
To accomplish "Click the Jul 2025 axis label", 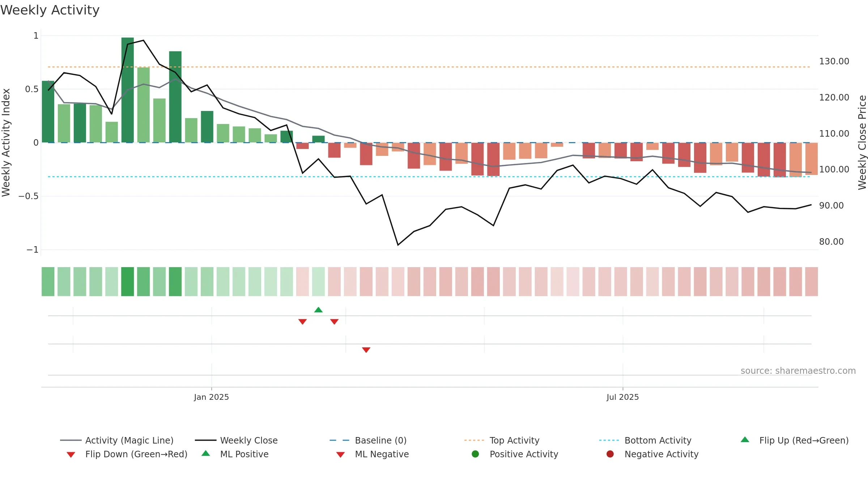I will (x=623, y=397).
